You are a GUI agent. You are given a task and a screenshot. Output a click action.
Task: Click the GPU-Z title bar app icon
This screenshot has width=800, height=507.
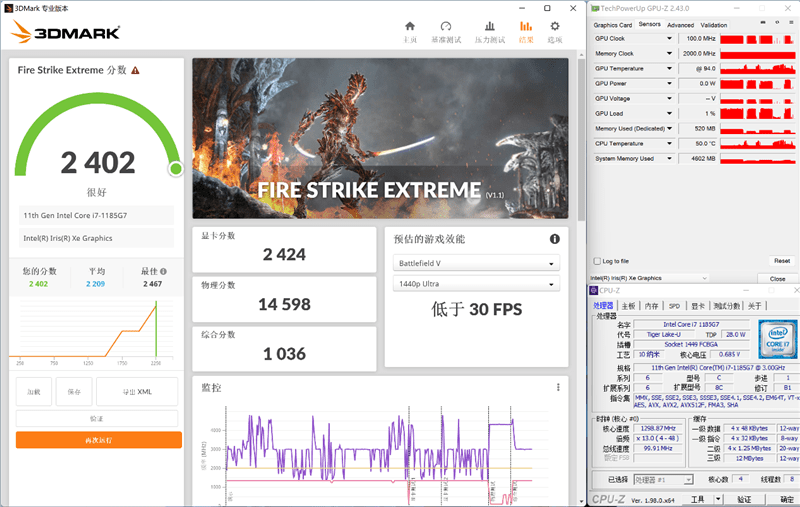point(595,8)
